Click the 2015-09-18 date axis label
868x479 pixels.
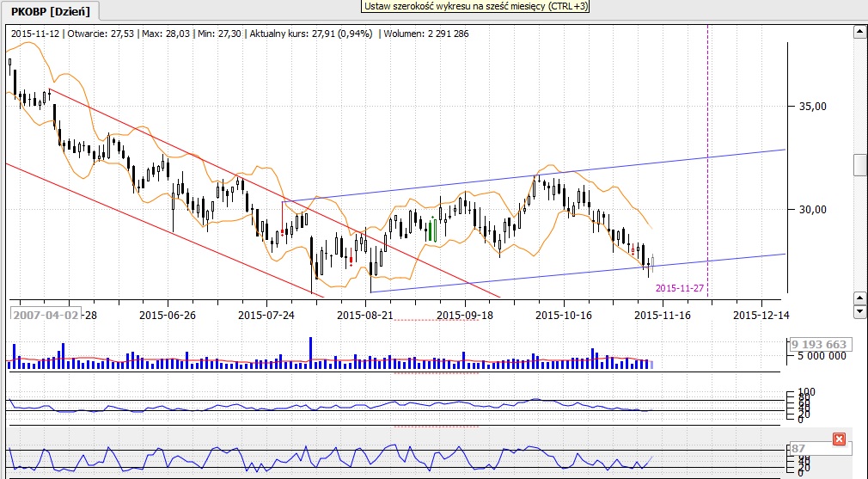coord(464,315)
